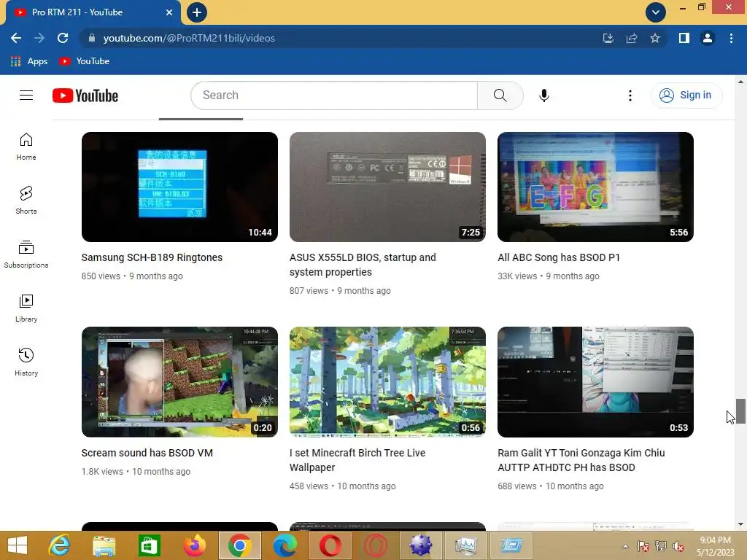747x560 pixels.
Task: Bookmark this page with star icon
Action: pyautogui.click(x=655, y=38)
